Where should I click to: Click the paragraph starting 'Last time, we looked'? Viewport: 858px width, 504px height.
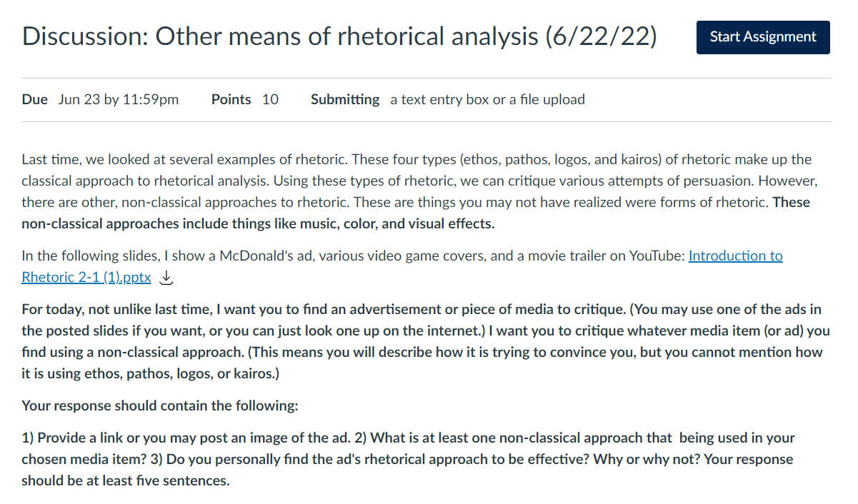point(417,191)
